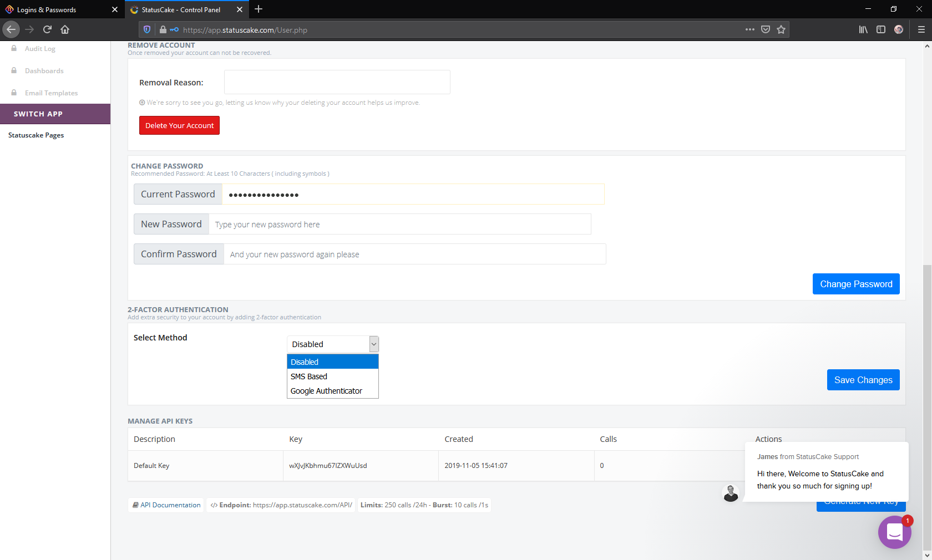
Task: Click the Description column header
Action: click(154, 439)
